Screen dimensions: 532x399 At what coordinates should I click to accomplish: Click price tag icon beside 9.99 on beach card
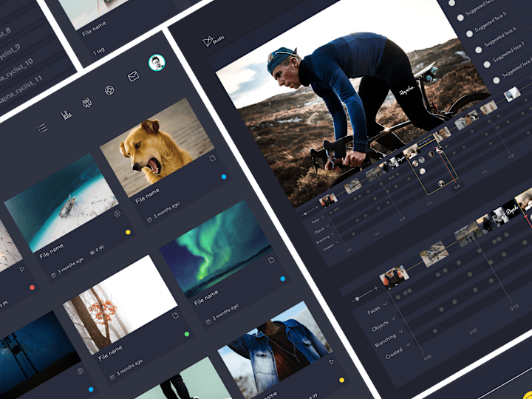click(x=92, y=253)
